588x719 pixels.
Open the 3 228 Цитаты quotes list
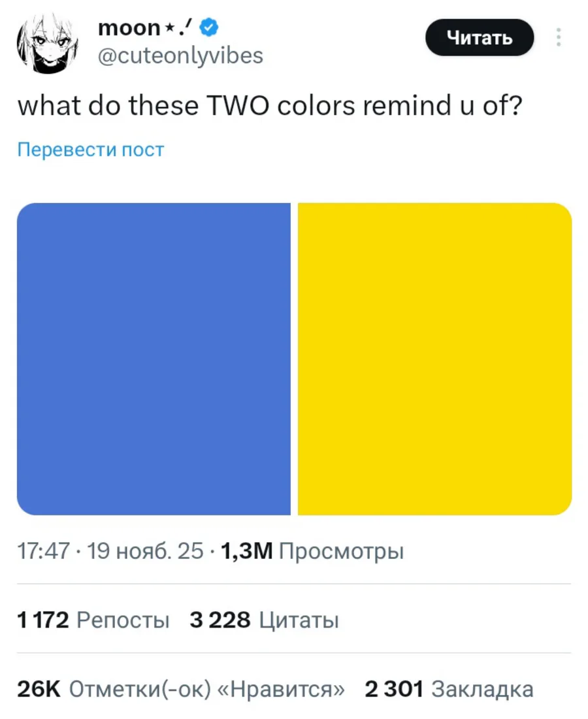[x=264, y=620]
